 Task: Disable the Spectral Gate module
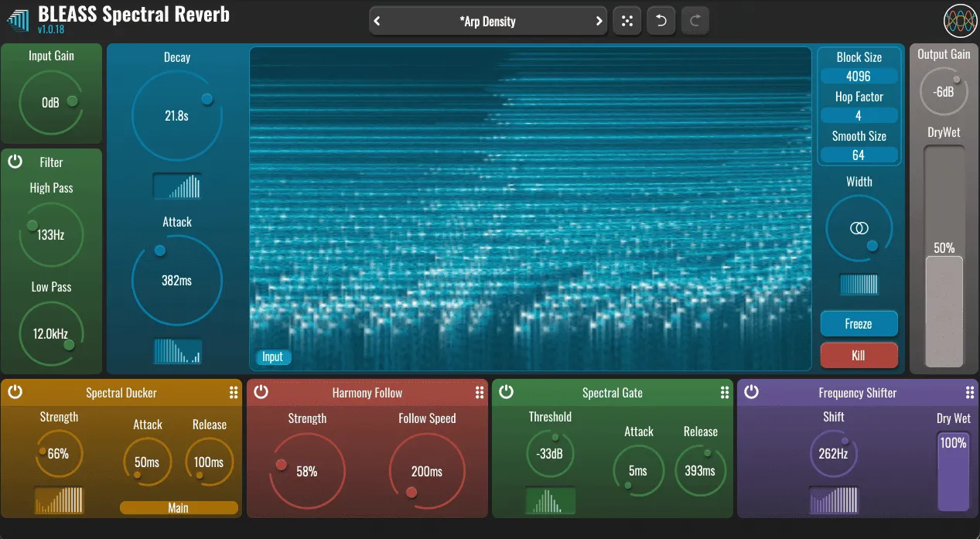point(507,392)
